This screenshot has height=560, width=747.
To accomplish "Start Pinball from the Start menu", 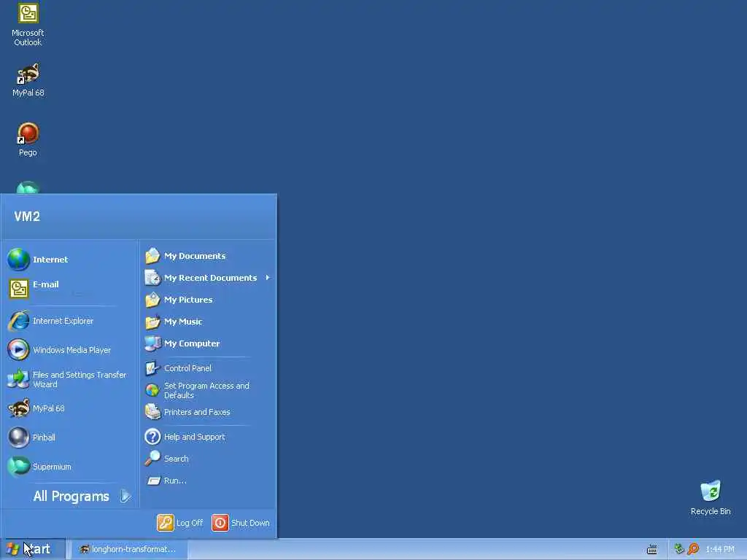I will click(69, 437).
